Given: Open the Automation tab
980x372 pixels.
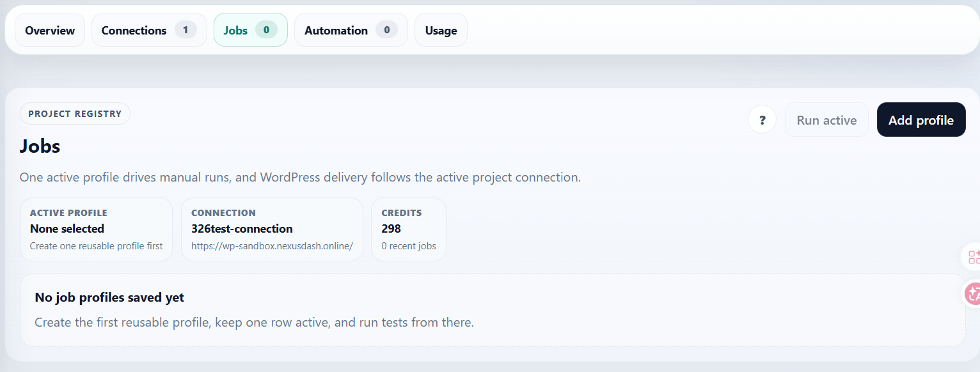Looking at the screenshot, I should click(x=351, y=30).
